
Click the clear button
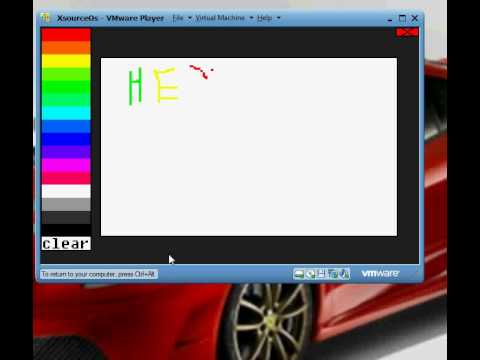66,243
